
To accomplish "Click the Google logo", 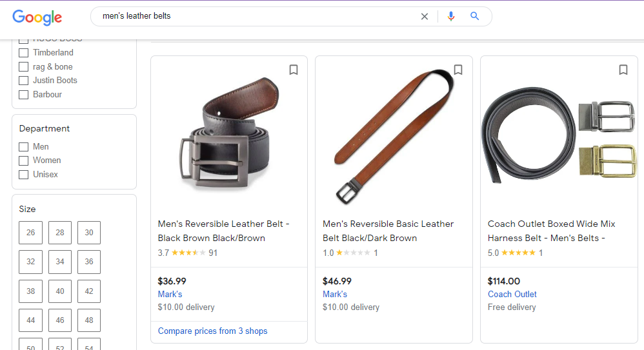I will [37, 17].
